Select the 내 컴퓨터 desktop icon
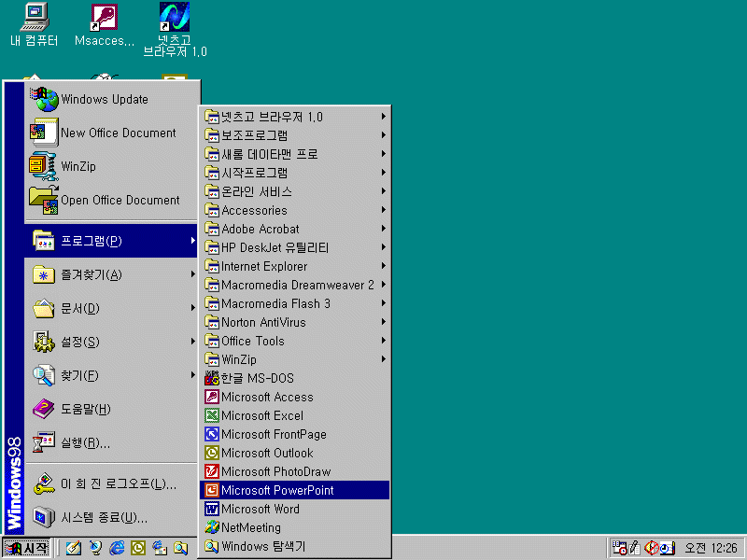Image resolution: width=747 pixels, height=560 pixels. pos(35,25)
